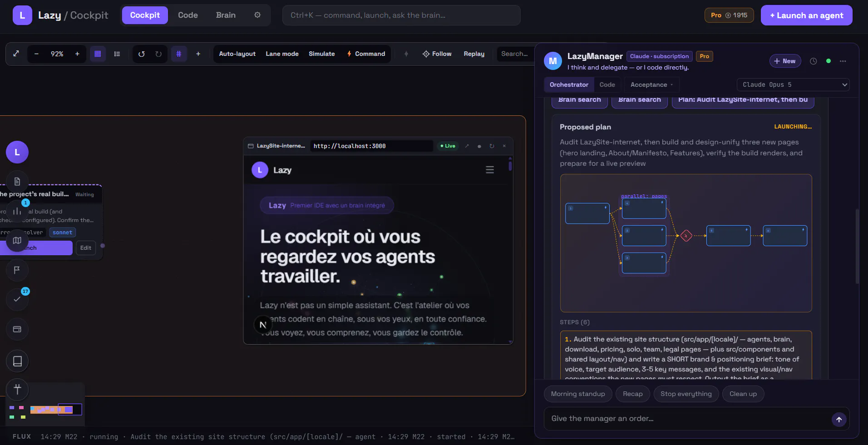Click the Simulate button
The height and width of the screenshot is (445, 868).
coord(322,54)
